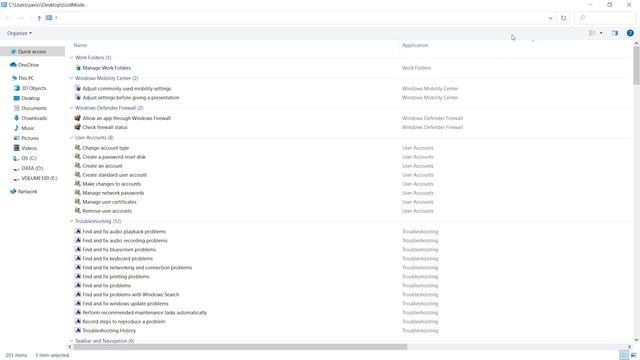Open the view options dropdown arrow
The width and height of the screenshot is (640, 360).
(601, 33)
